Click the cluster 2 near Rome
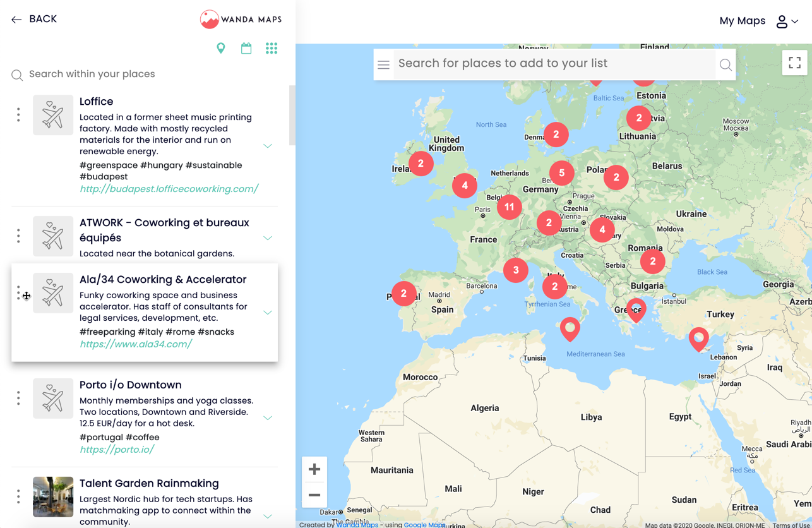812x528 pixels. point(555,287)
